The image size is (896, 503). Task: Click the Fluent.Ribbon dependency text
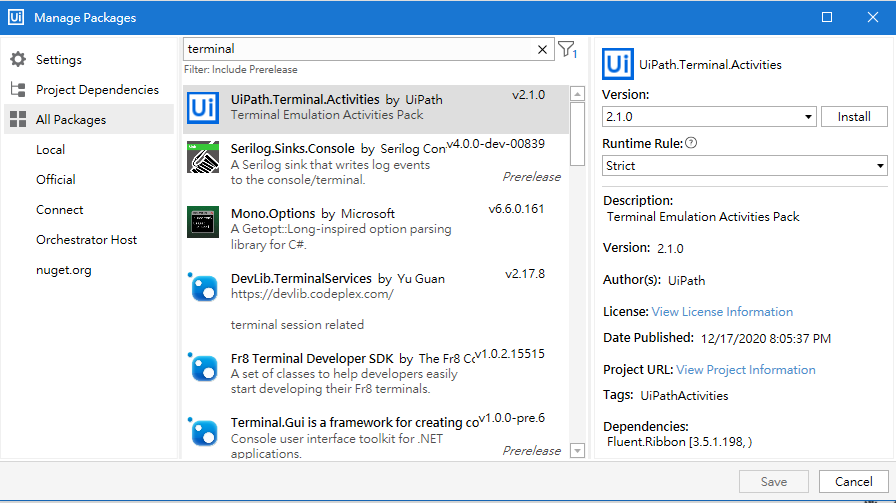click(679, 442)
